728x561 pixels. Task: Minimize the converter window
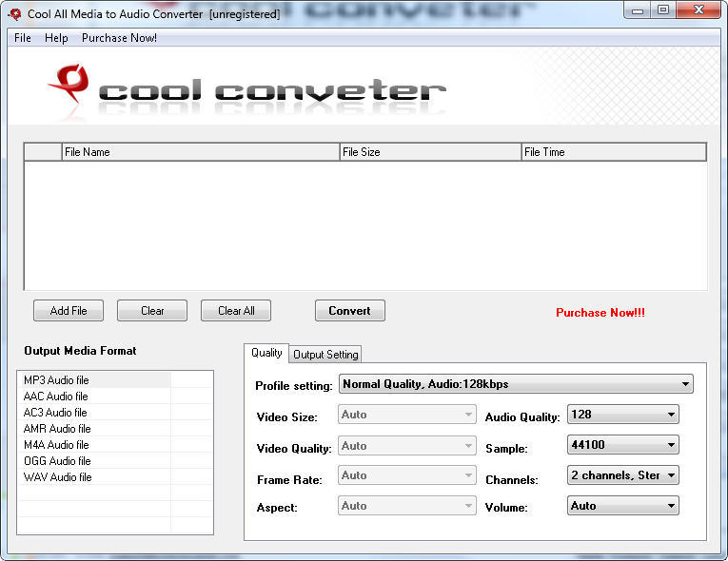pyautogui.click(x=638, y=10)
